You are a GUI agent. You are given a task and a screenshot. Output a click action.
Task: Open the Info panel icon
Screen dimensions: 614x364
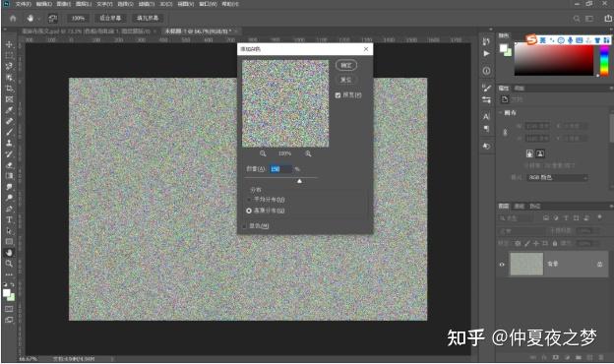click(486, 71)
